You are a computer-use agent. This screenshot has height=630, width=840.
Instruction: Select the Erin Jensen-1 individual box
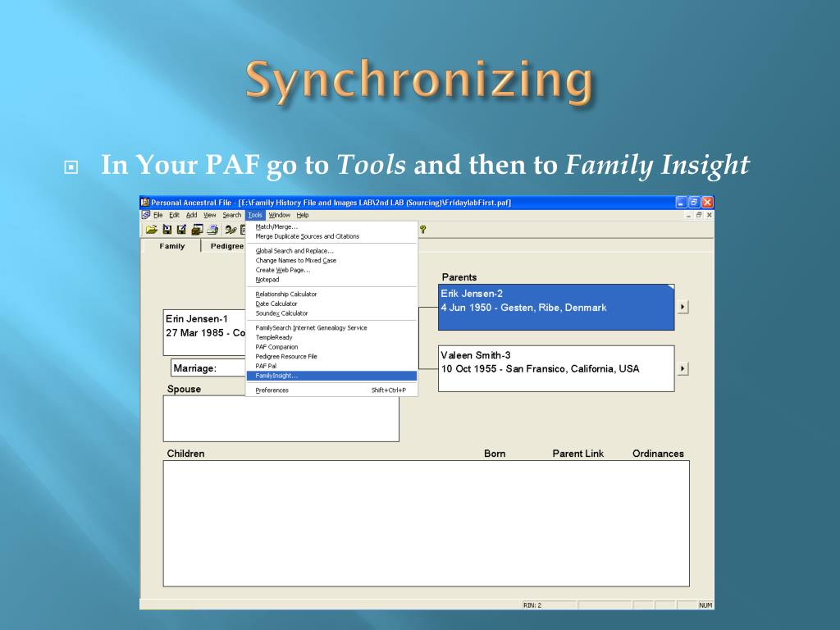pyautogui.click(x=204, y=333)
